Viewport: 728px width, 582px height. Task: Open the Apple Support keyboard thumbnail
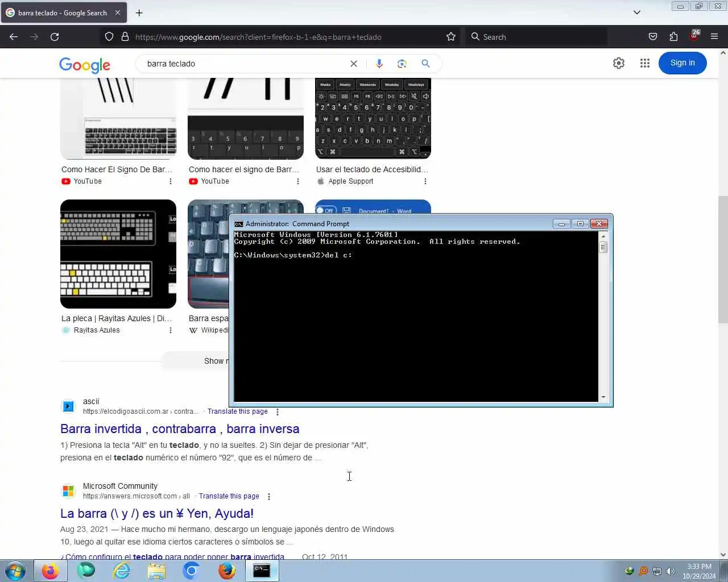(373, 119)
